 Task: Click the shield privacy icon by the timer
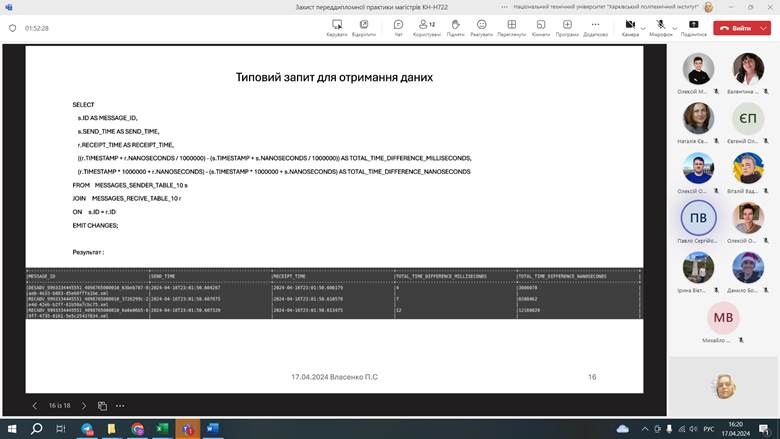point(12,28)
